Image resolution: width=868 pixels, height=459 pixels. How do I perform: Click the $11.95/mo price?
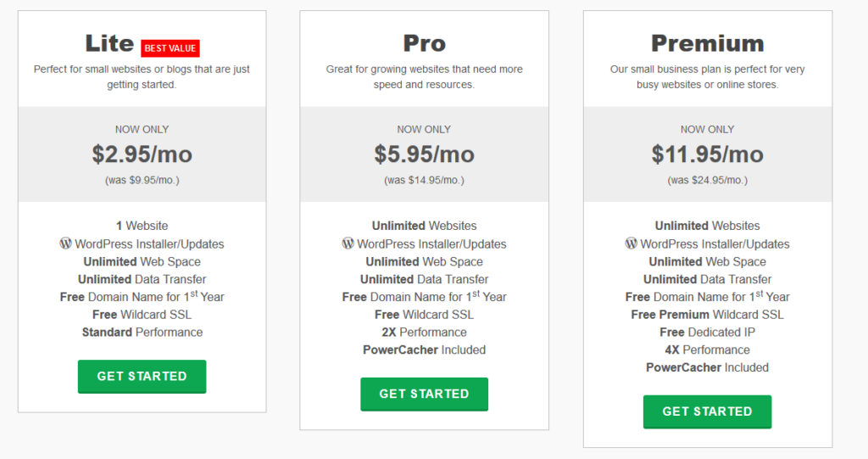707,154
